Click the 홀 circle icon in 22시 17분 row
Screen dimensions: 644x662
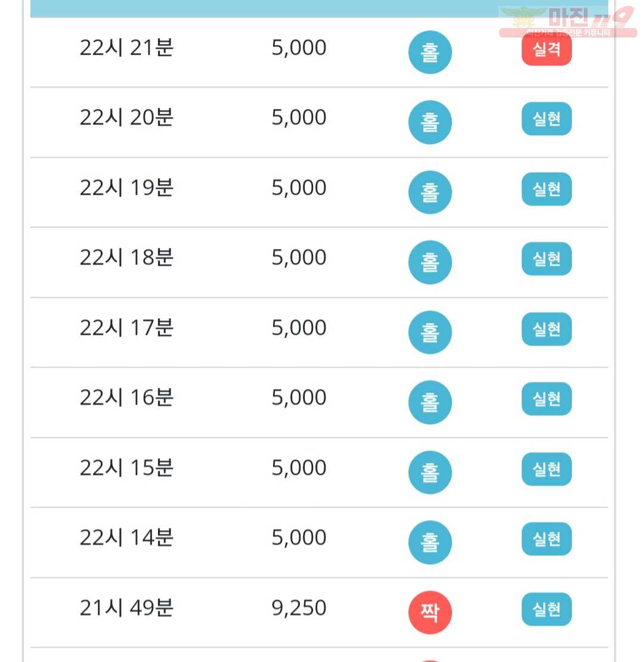430,332
